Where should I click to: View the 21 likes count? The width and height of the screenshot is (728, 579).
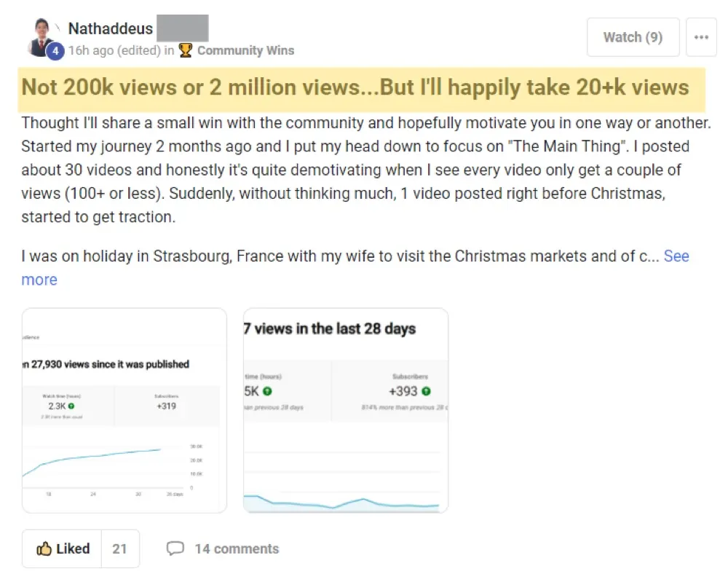[120, 548]
